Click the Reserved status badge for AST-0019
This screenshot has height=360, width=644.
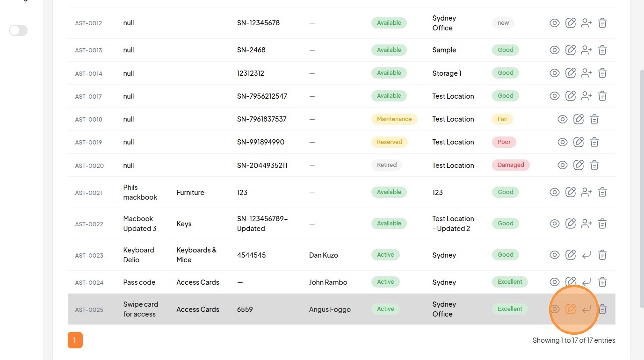[390, 142]
